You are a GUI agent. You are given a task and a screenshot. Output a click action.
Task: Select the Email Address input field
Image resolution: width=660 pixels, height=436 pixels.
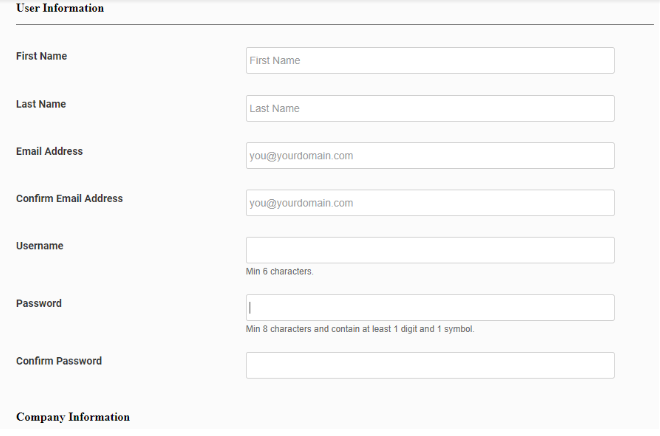(x=430, y=156)
